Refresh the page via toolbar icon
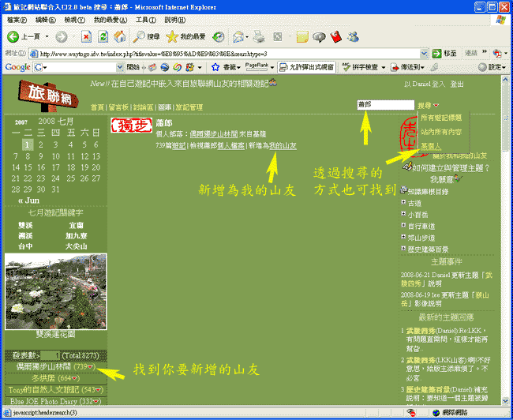The width and height of the screenshot is (513, 420). click(x=103, y=37)
